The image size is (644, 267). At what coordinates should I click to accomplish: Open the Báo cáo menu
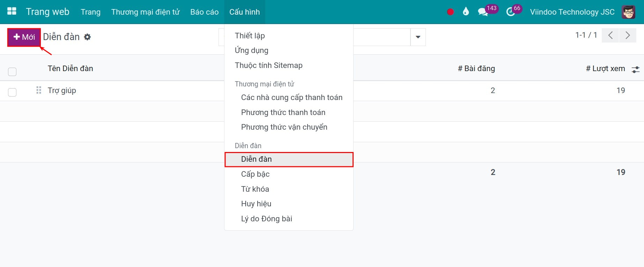coord(205,12)
